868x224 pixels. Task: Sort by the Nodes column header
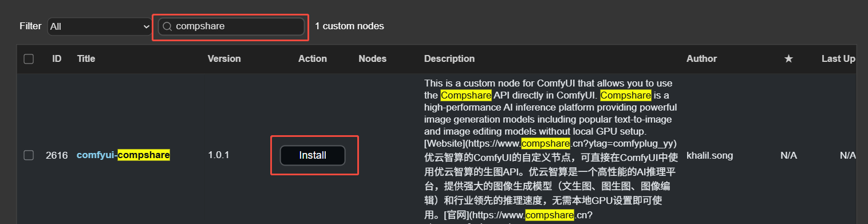point(373,59)
